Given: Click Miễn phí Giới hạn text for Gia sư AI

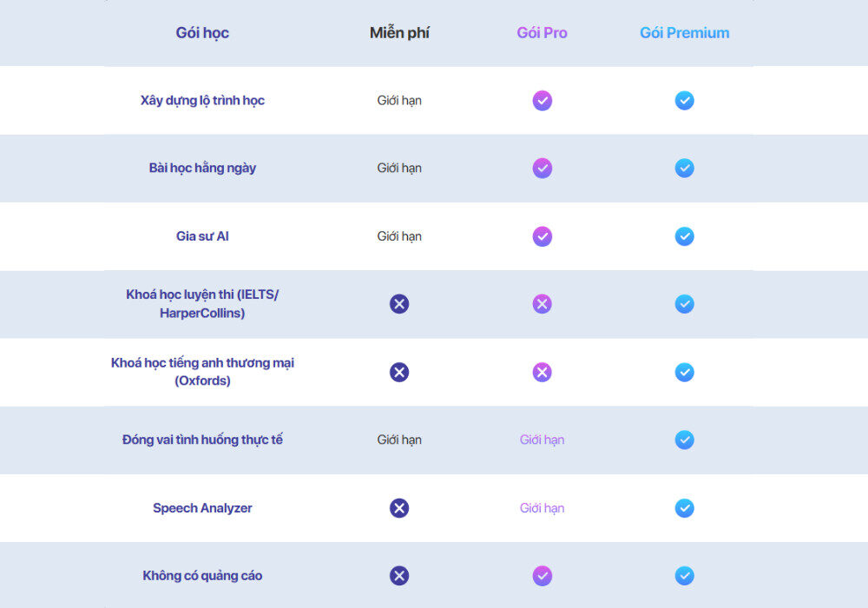Looking at the screenshot, I should pyautogui.click(x=399, y=236).
